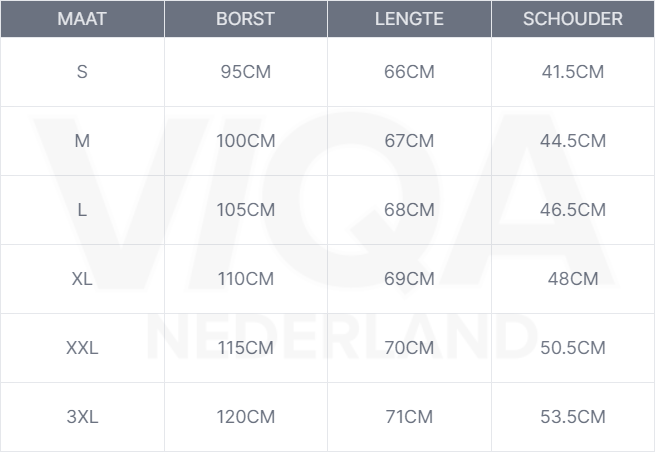
Task: Click the LENGTE column header
Action: (x=409, y=19)
